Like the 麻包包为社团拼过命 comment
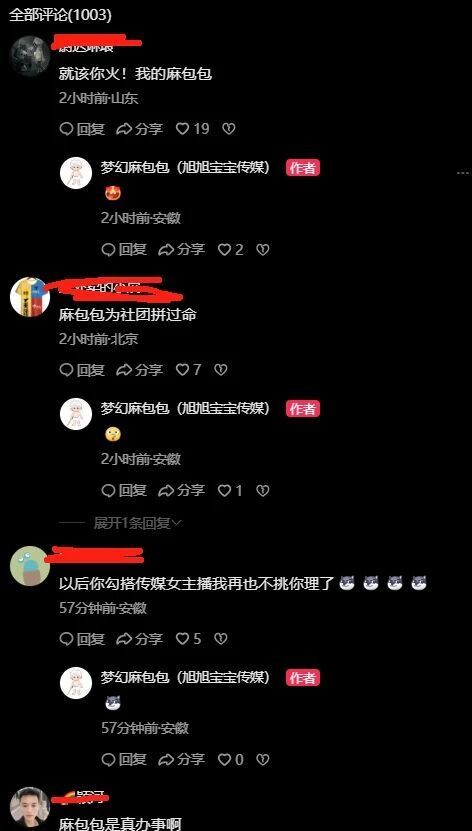Viewport: 472px width, 831px height. point(188,369)
